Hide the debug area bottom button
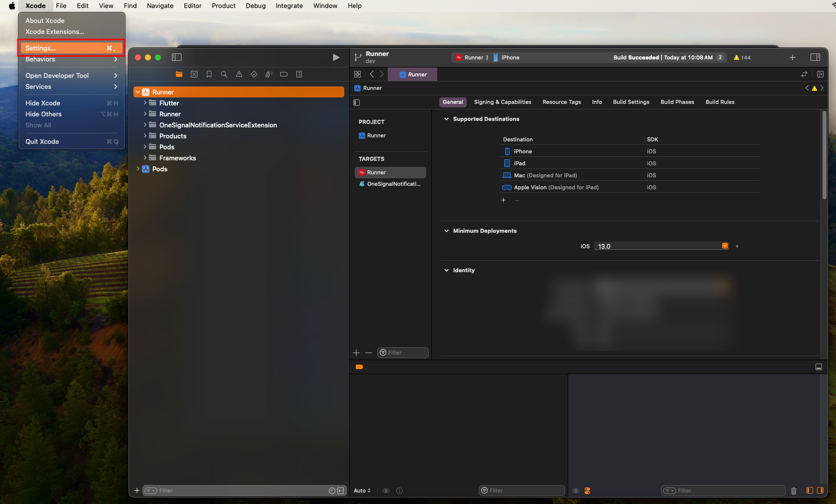 click(x=819, y=367)
